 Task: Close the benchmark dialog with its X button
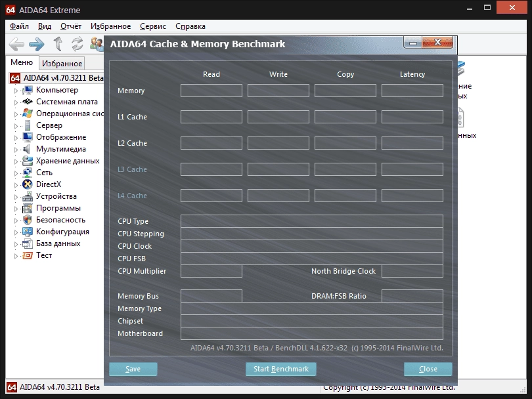coord(437,43)
